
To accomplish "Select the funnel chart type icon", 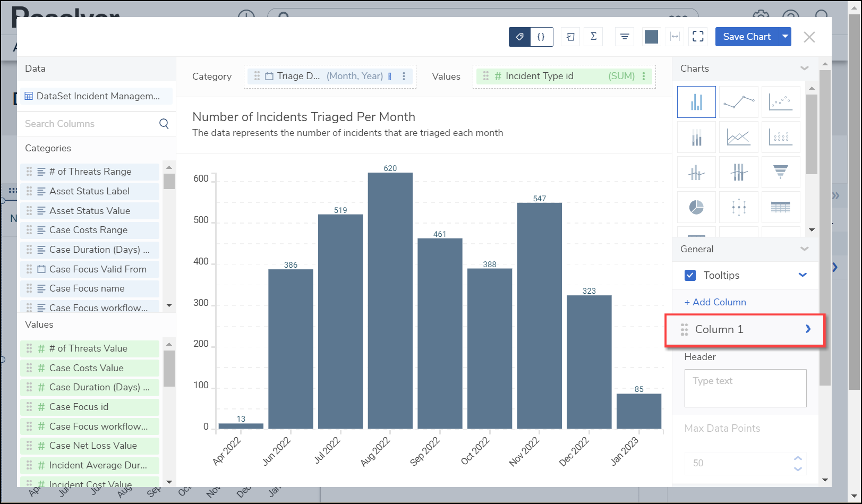I will pos(780,172).
